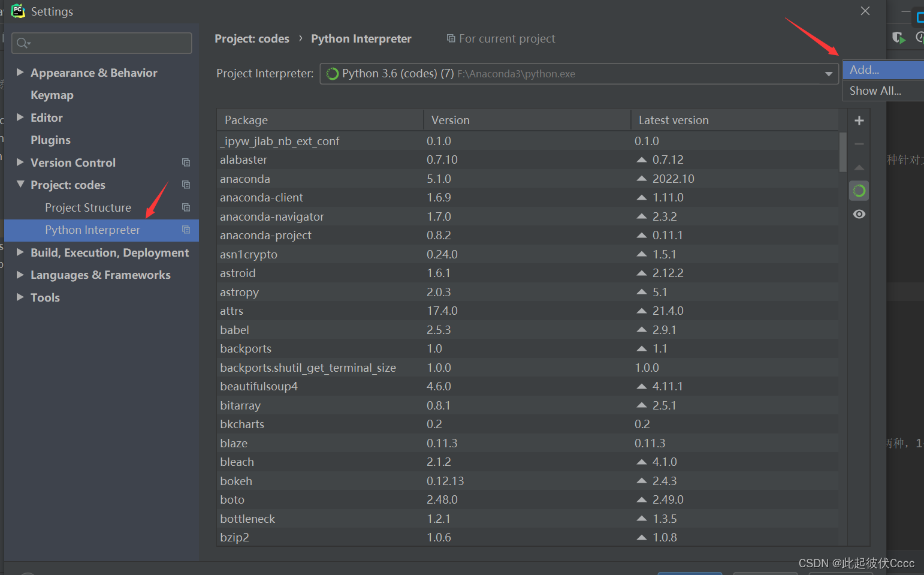Select the babel package row
Image resolution: width=924 pixels, height=575 pixels.
(x=527, y=330)
